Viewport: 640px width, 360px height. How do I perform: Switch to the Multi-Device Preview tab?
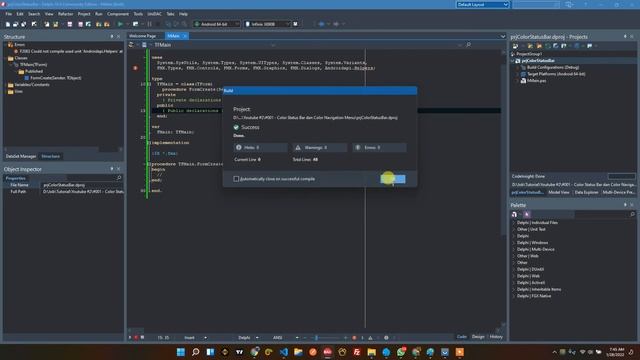(x=618, y=192)
